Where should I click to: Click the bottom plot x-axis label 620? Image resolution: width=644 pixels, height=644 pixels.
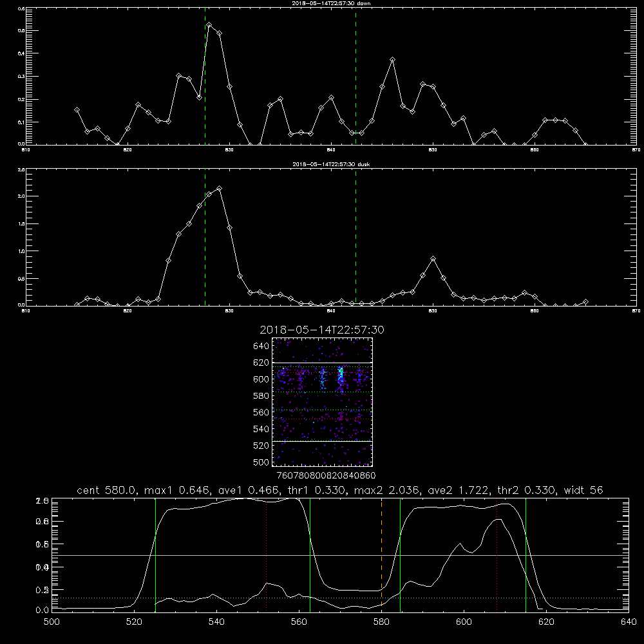[x=546, y=622]
